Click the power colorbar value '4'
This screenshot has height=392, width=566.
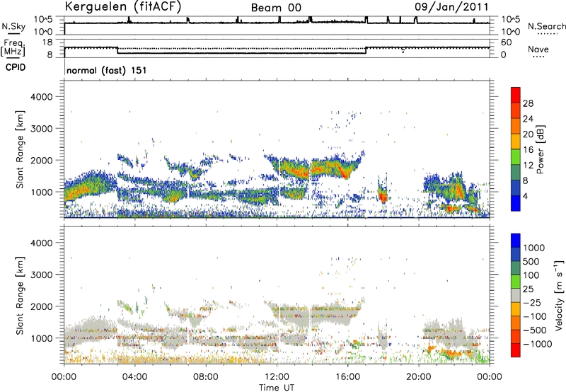[526, 196]
